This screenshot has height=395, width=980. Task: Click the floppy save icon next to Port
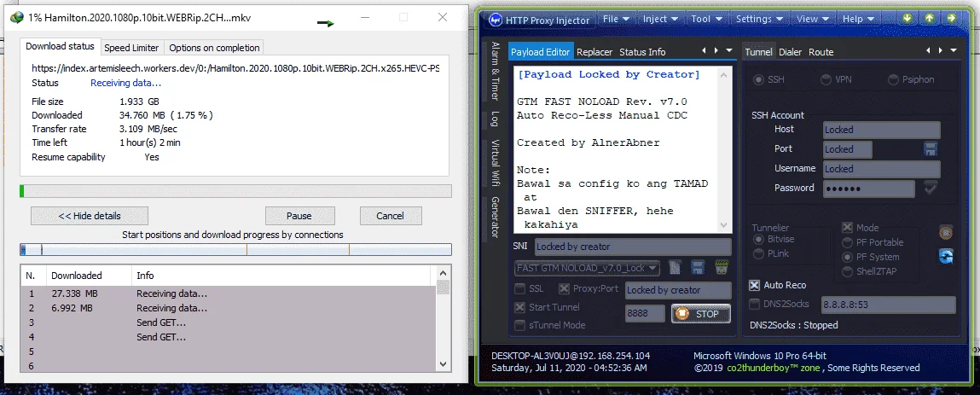click(931, 149)
